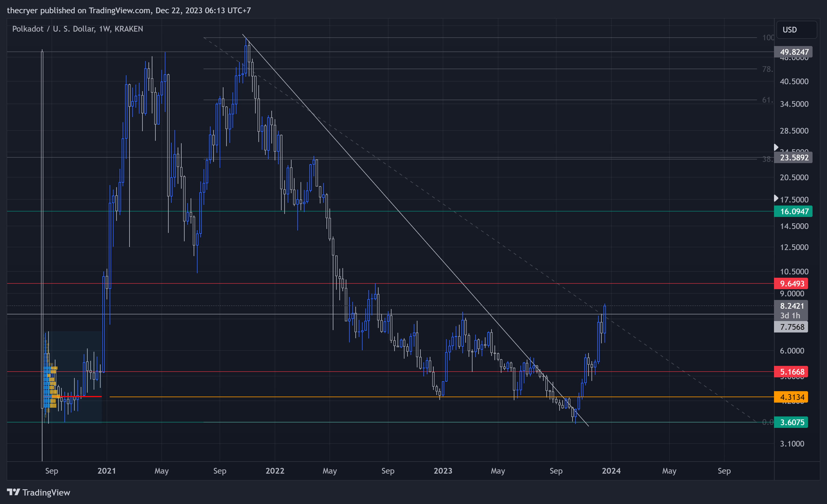The height and width of the screenshot is (504, 827).
Task: Click the 34.5000 price scale value
Action: pyautogui.click(x=794, y=104)
